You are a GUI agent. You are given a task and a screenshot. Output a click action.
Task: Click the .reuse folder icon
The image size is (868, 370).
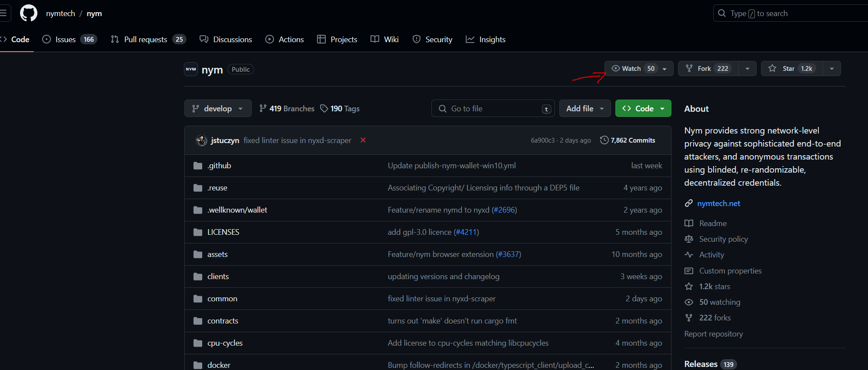coord(198,188)
